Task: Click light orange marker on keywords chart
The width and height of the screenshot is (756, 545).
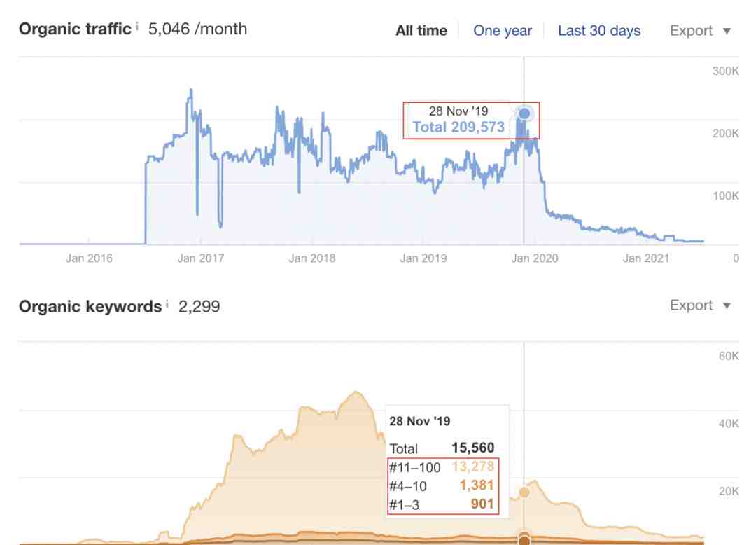Action: click(x=524, y=492)
